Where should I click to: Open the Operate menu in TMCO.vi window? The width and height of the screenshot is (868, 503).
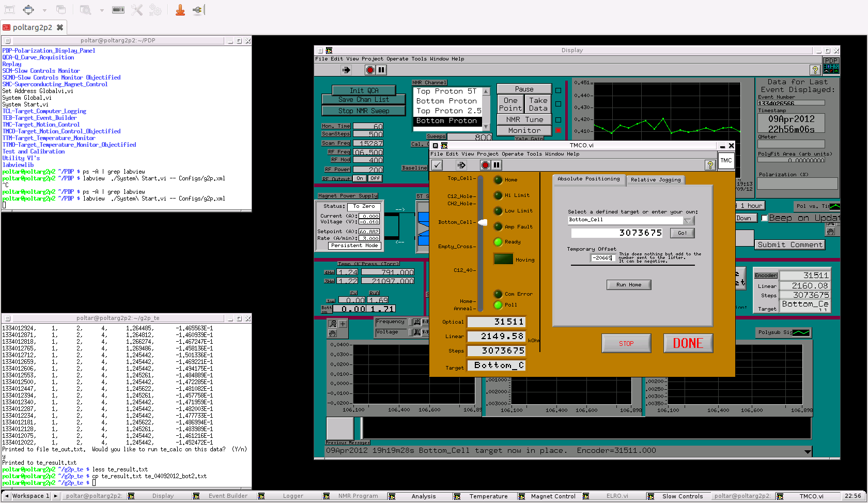[x=513, y=154]
